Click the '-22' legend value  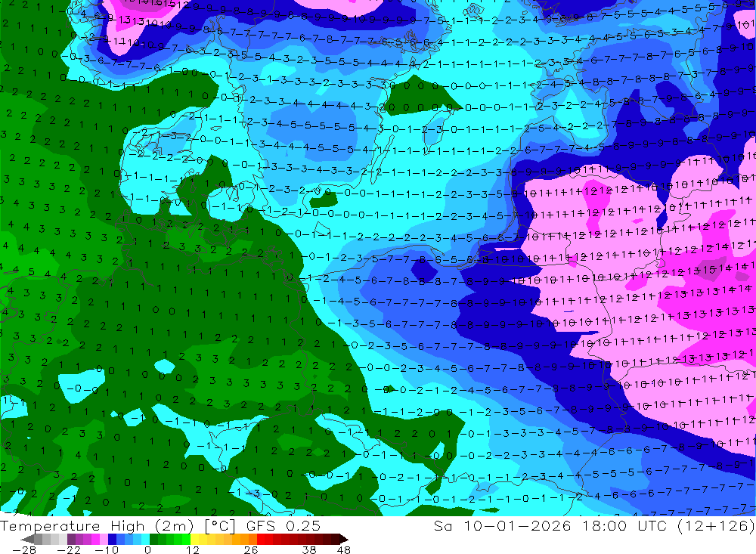click(69, 550)
